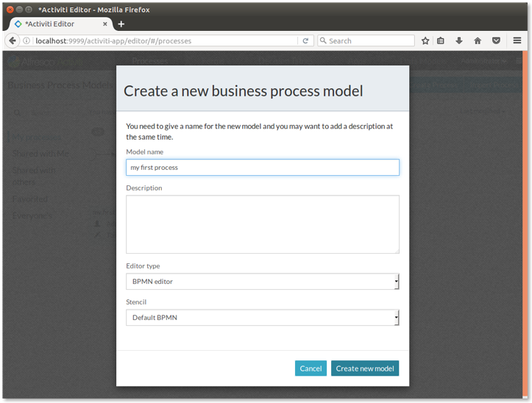532x403 pixels.
Task: Expand the Stencil dropdown
Action: click(262, 318)
